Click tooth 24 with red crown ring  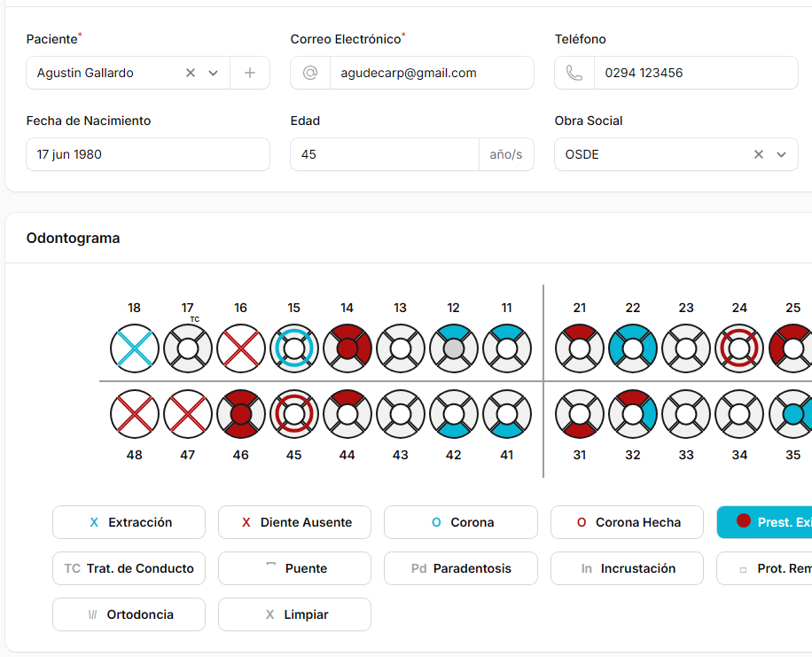click(x=739, y=348)
